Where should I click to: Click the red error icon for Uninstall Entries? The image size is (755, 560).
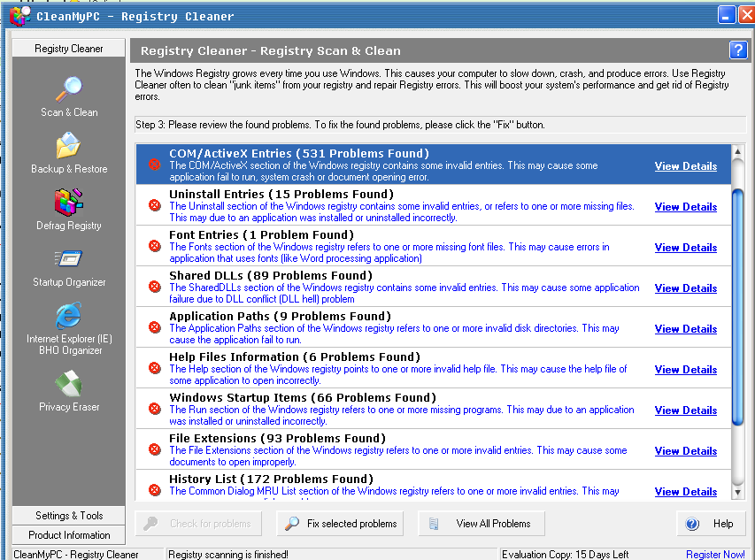pyautogui.click(x=155, y=205)
